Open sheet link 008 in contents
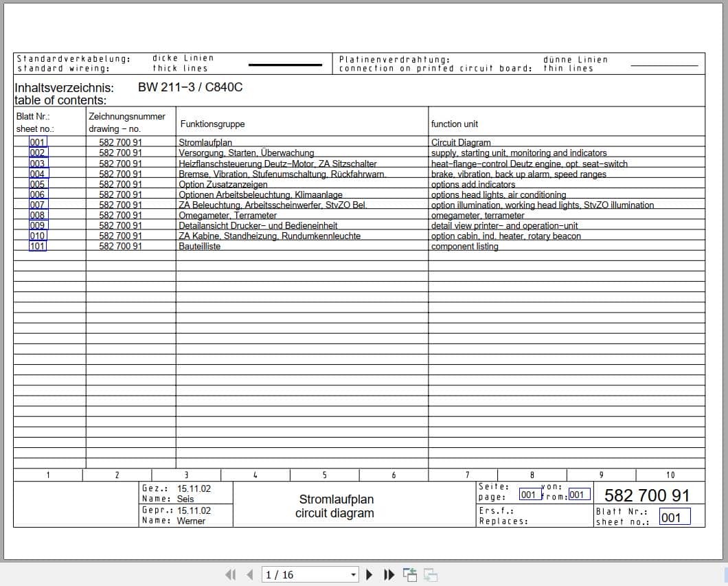Image resolution: width=728 pixels, height=586 pixels. pyautogui.click(x=38, y=215)
